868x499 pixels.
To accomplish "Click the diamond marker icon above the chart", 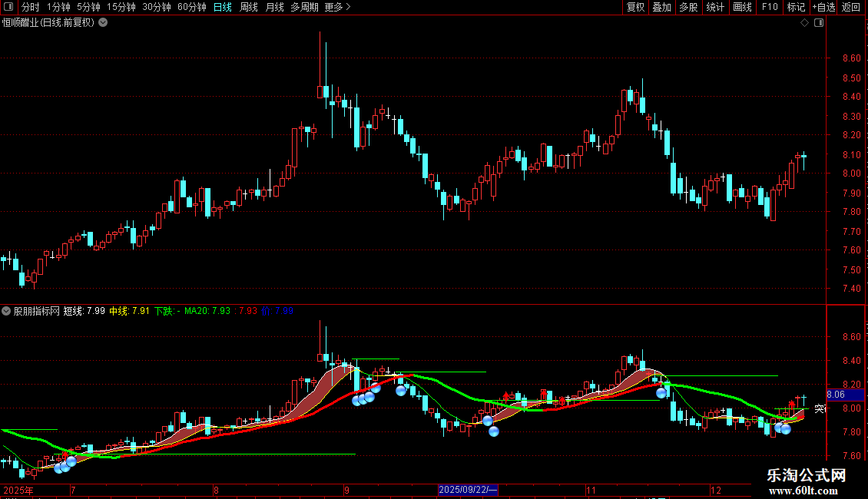I will [x=804, y=23].
